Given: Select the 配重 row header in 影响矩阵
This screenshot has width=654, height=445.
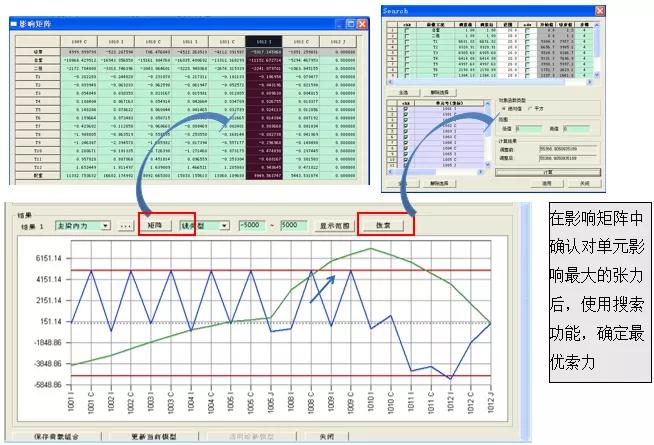Looking at the screenshot, I should [x=38, y=176].
